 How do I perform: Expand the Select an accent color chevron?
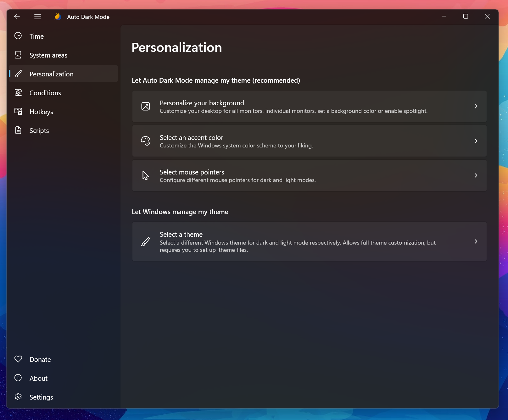476,141
